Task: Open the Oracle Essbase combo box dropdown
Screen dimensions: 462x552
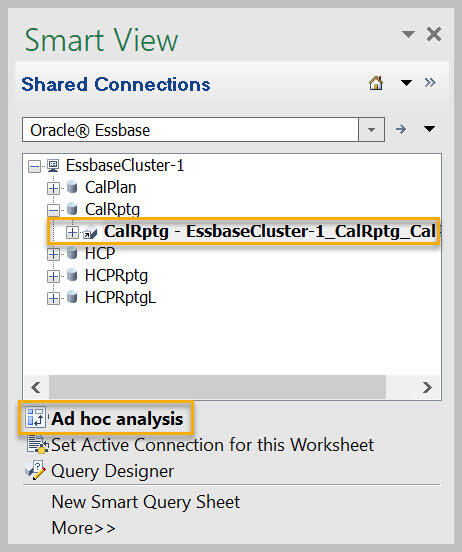Action: pos(371,130)
